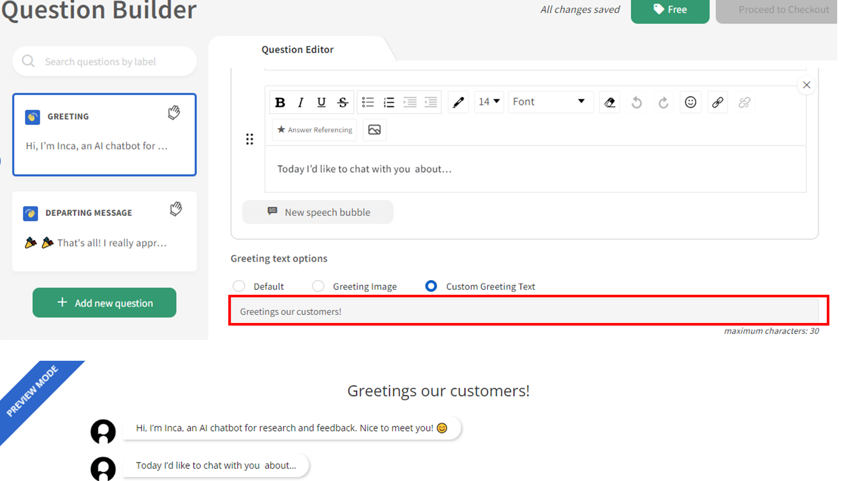Image resolution: width=868 pixels, height=481 pixels.
Task: Insert a numbered list
Action: click(x=389, y=102)
